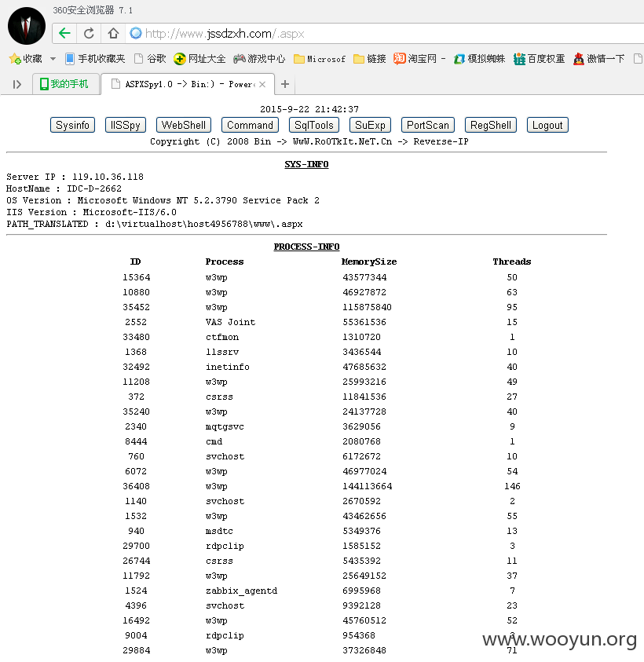Screen dimensions: 644x662
Task: Click the timestamp 2015-9-22 21:42:37
Action: coord(309,109)
